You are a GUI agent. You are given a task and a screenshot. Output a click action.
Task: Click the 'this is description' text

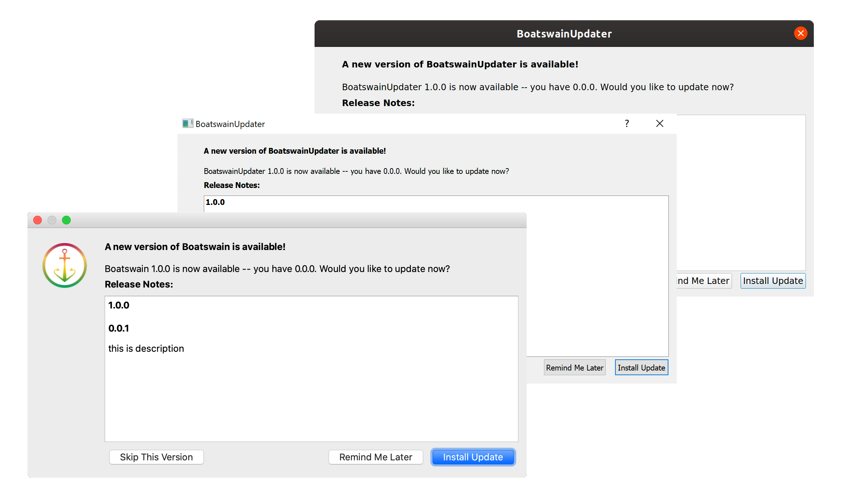click(146, 349)
